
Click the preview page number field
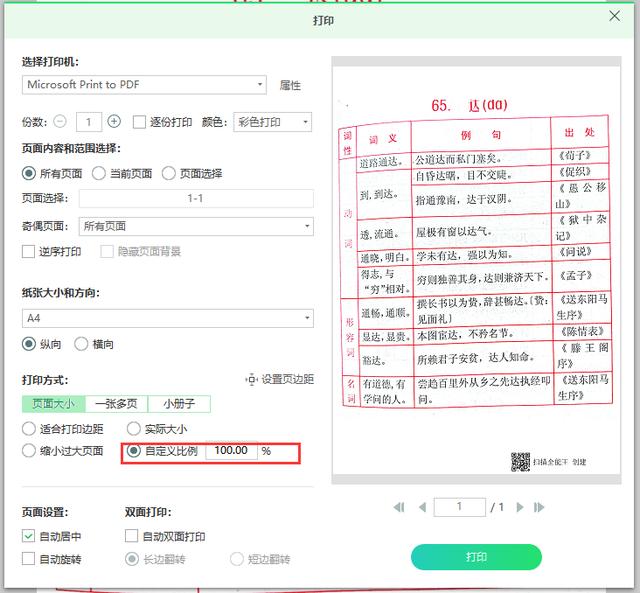(x=460, y=507)
